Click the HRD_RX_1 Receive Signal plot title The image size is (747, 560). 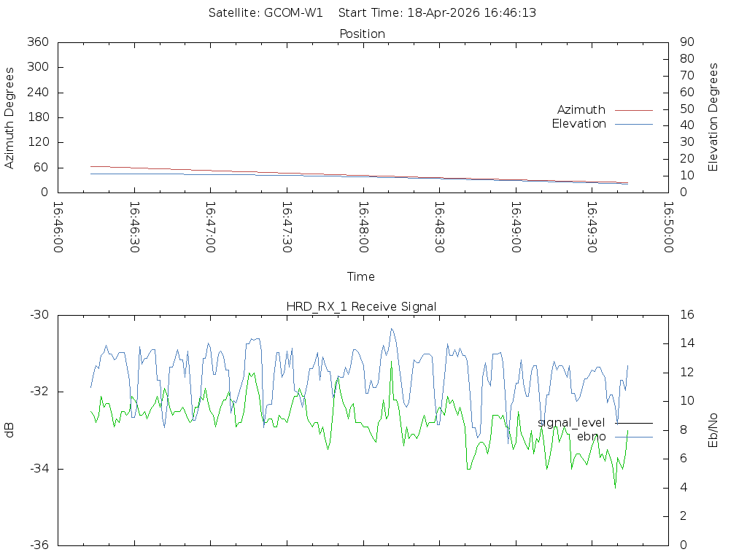[362, 307]
